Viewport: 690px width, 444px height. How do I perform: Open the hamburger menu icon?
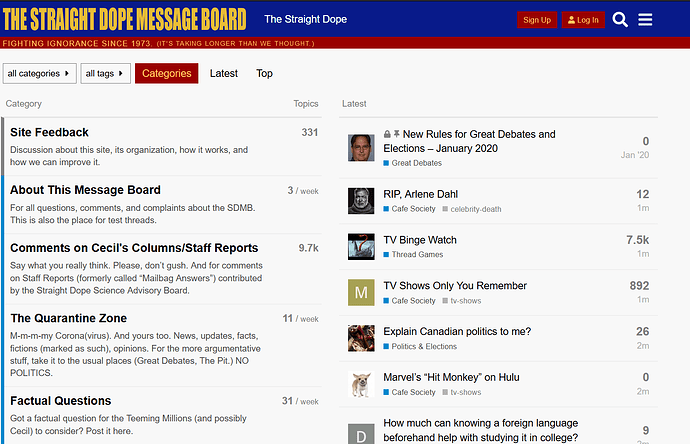tap(645, 19)
